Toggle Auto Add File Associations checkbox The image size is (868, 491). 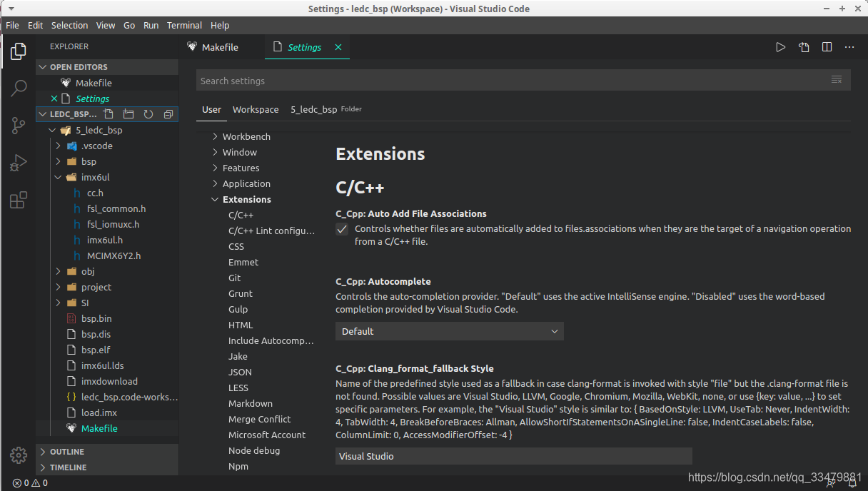tap(343, 229)
